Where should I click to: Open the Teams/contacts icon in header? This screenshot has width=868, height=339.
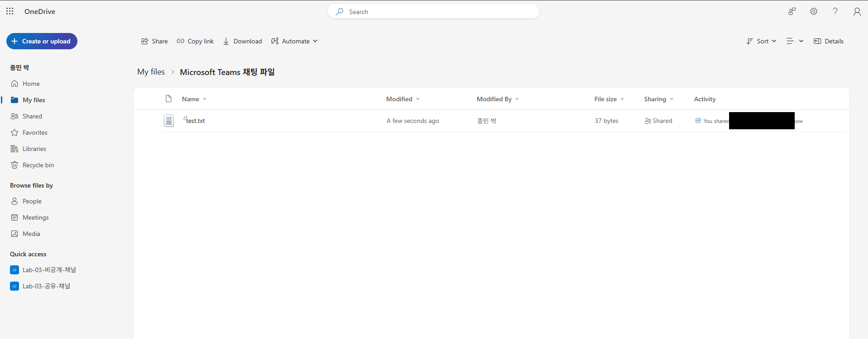[792, 11]
